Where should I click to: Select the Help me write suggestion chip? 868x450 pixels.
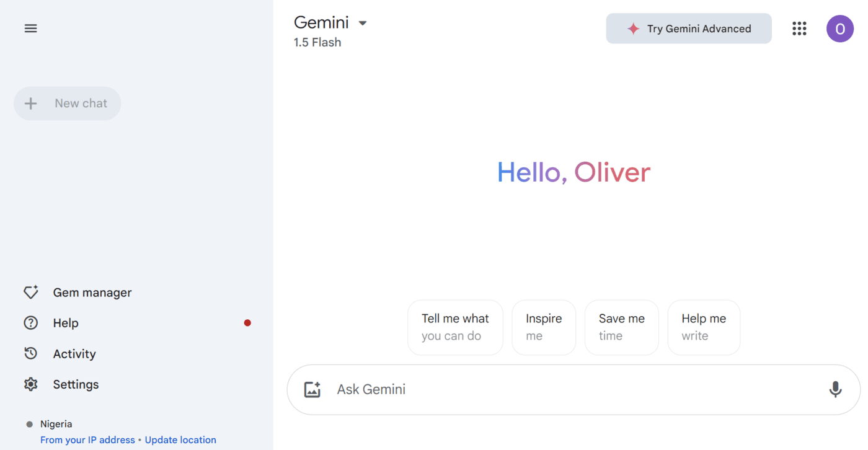click(704, 327)
